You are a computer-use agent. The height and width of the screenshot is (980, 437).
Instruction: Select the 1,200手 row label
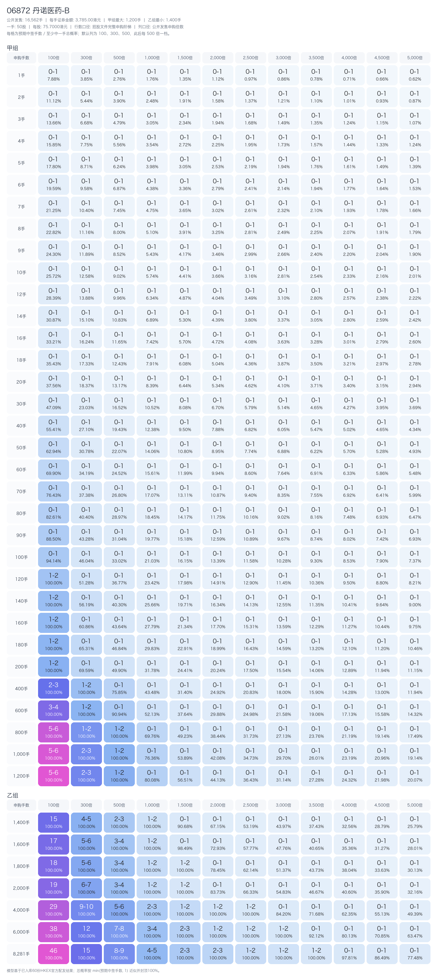[21, 776]
